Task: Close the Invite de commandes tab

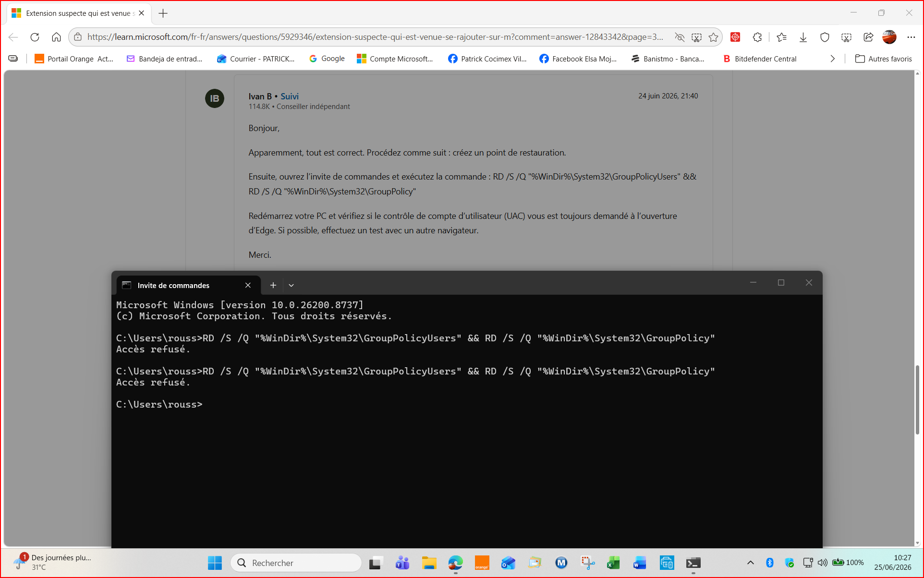Action: point(248,285)
